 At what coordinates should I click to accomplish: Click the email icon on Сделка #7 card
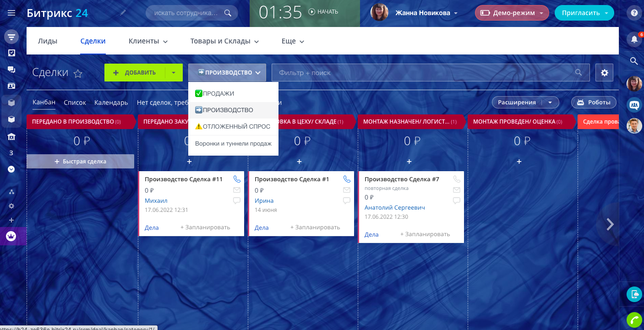[x=457, y=190]
